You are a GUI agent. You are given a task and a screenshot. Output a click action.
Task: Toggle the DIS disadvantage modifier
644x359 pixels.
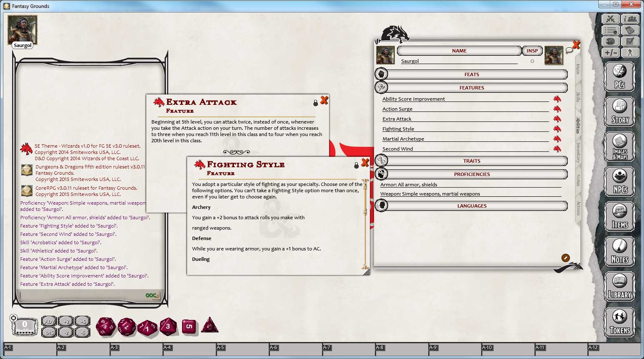click(x=49, y=332)
